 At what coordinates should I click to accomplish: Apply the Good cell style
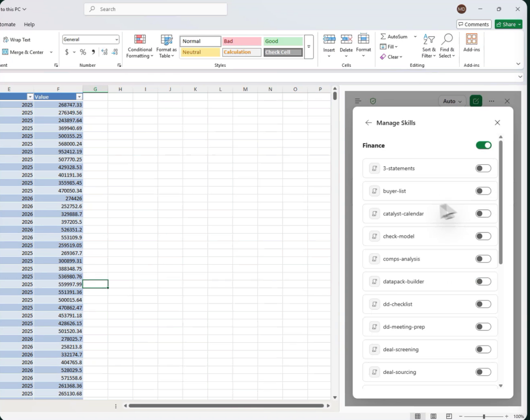click(283, 41)
